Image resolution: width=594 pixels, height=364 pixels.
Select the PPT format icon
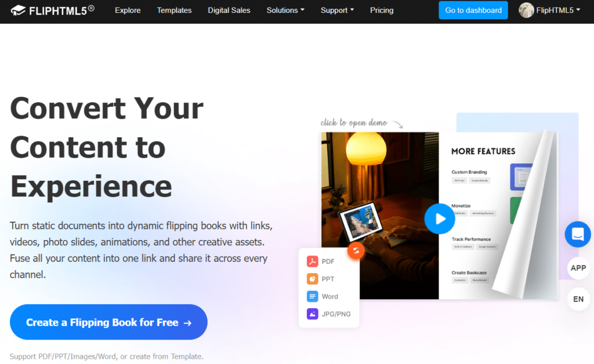point(313,278)
